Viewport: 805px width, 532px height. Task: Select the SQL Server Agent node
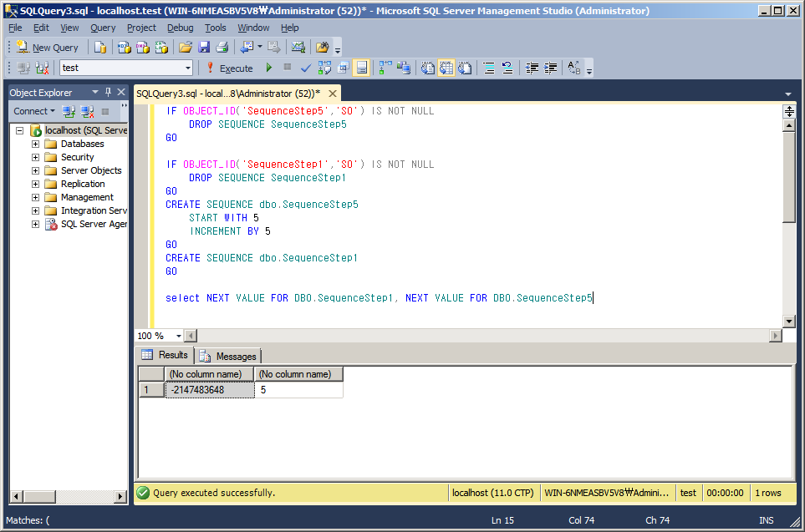(94, 224)
